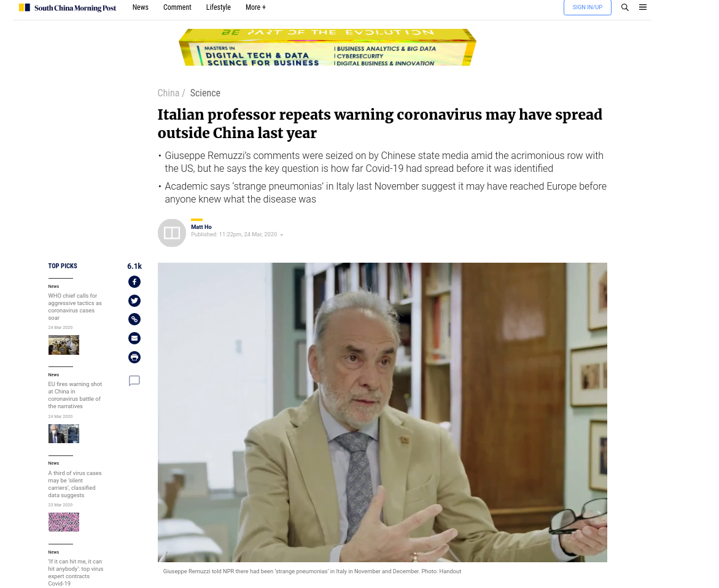Screen dimensions: 719x588
Task: Email this article icon
Action: click(x=134, y=338)
